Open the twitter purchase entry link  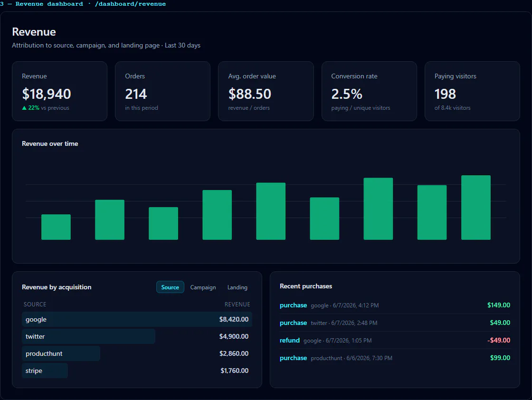293,323
